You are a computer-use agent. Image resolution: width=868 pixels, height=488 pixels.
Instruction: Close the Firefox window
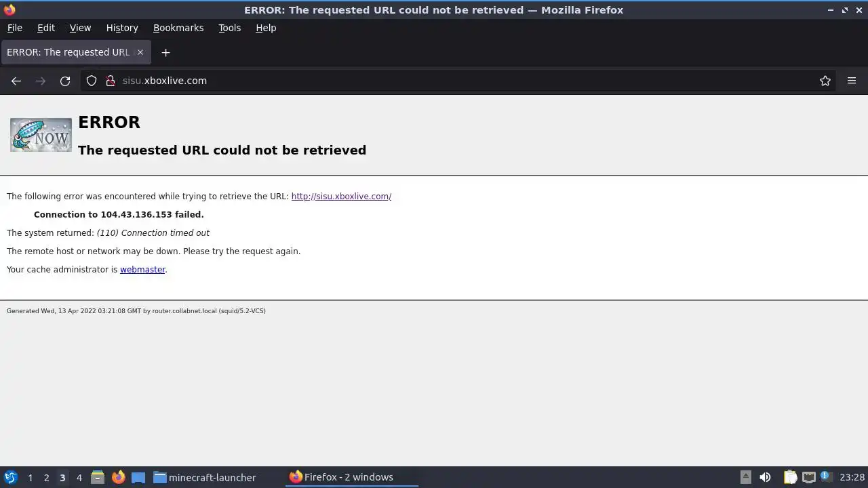tap(859, 10)
